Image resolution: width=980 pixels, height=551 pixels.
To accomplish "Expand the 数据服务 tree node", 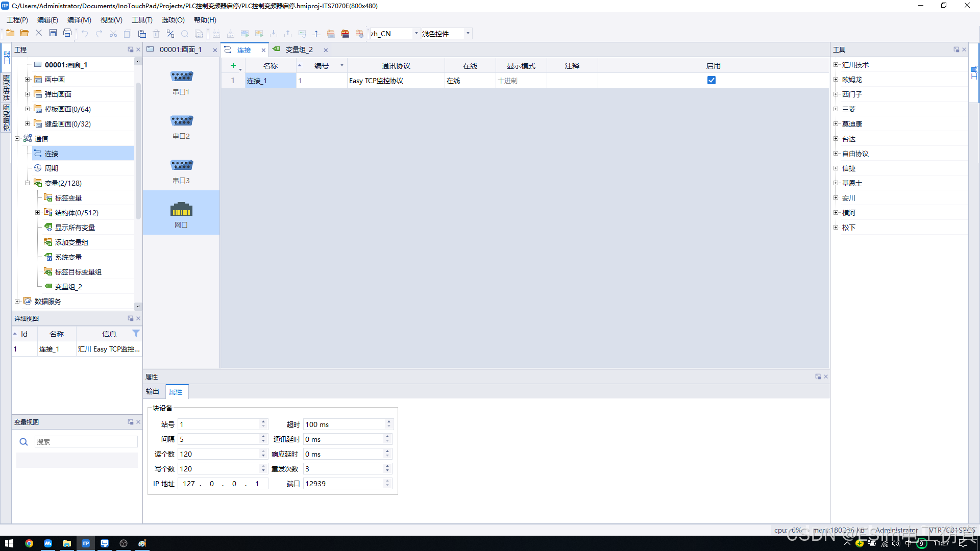I will (17, 301).
